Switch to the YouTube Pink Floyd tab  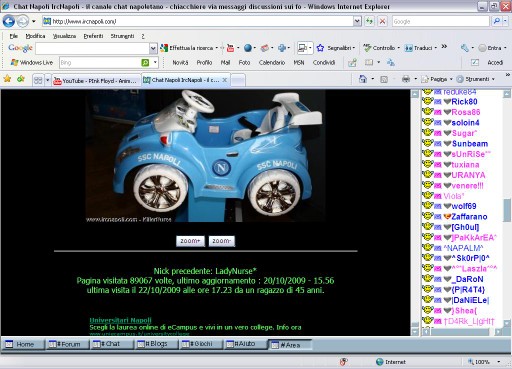[x=96, y=80]
